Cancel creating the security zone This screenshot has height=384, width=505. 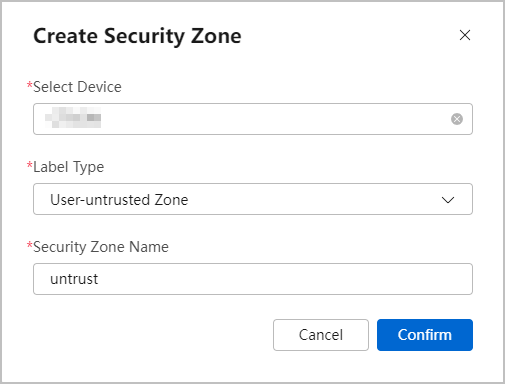(x=321, y=335)
